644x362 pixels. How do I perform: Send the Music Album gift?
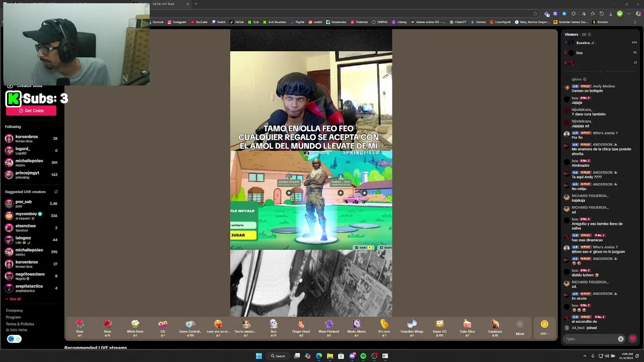tap(356, 327)
